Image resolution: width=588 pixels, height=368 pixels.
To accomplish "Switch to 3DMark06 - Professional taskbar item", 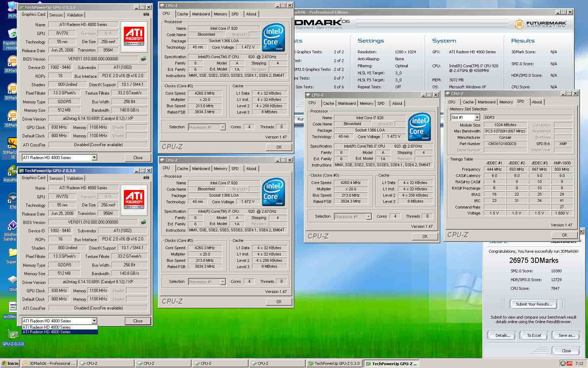I will pos(49,363).
